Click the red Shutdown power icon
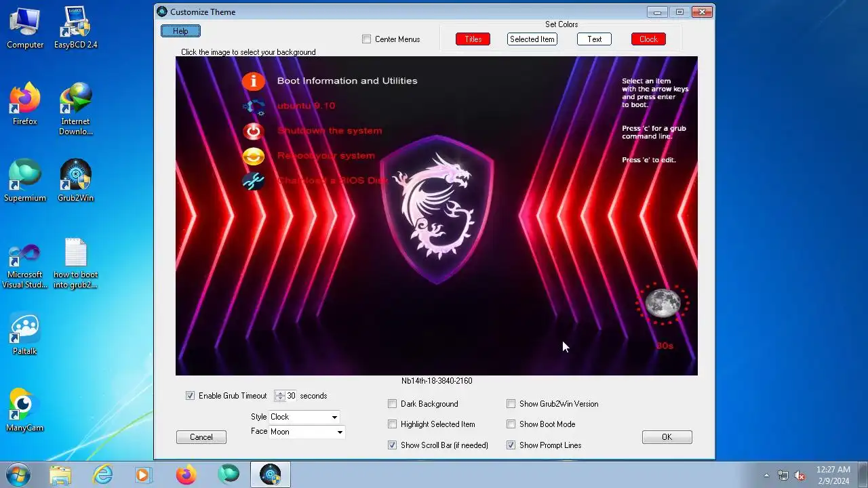Viewport: 868px width, 488px height. coord(254,131)
